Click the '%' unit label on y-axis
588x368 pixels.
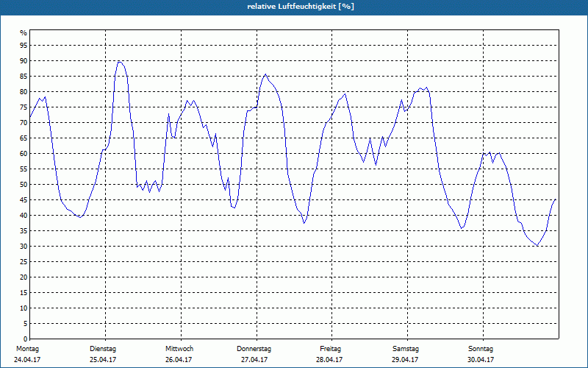click(24, 33)
